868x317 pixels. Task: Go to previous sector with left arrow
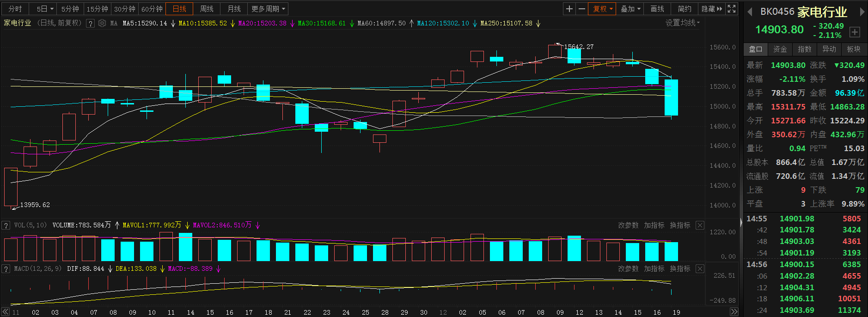pos(750,12)
